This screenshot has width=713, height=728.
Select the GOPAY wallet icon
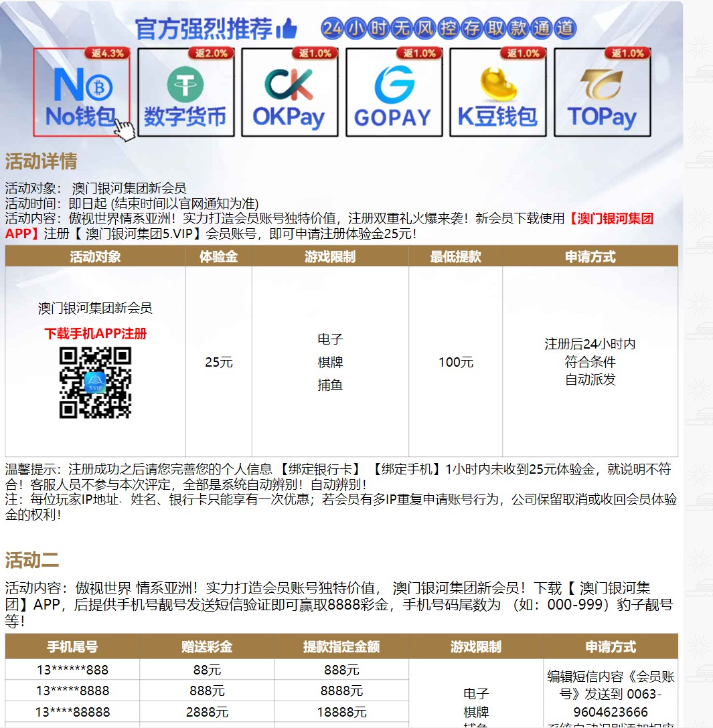tap(394, 92)
